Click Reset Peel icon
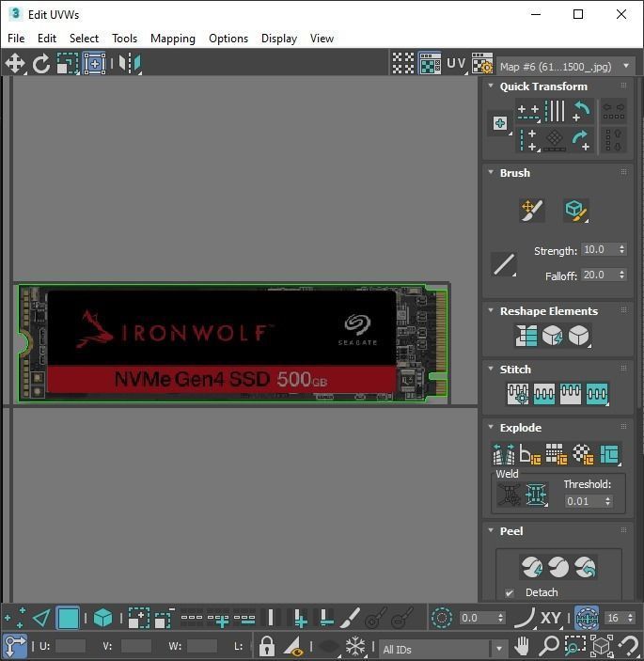 pos(585,567)
